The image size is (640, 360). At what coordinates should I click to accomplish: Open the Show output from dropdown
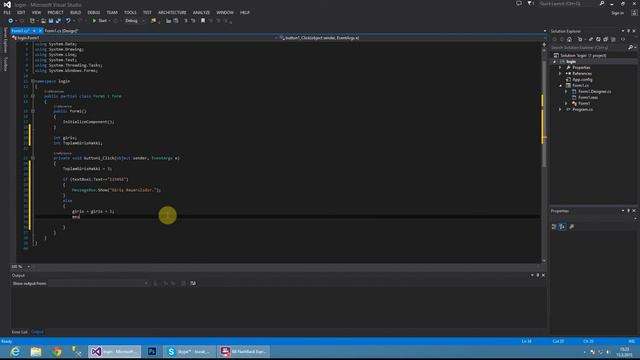tap(98, 283)
